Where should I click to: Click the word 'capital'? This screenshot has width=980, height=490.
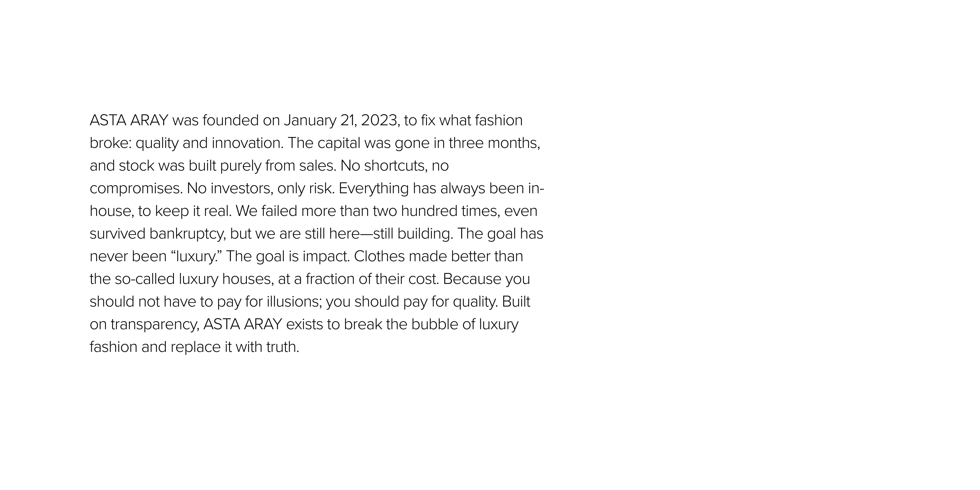[339, 143]
